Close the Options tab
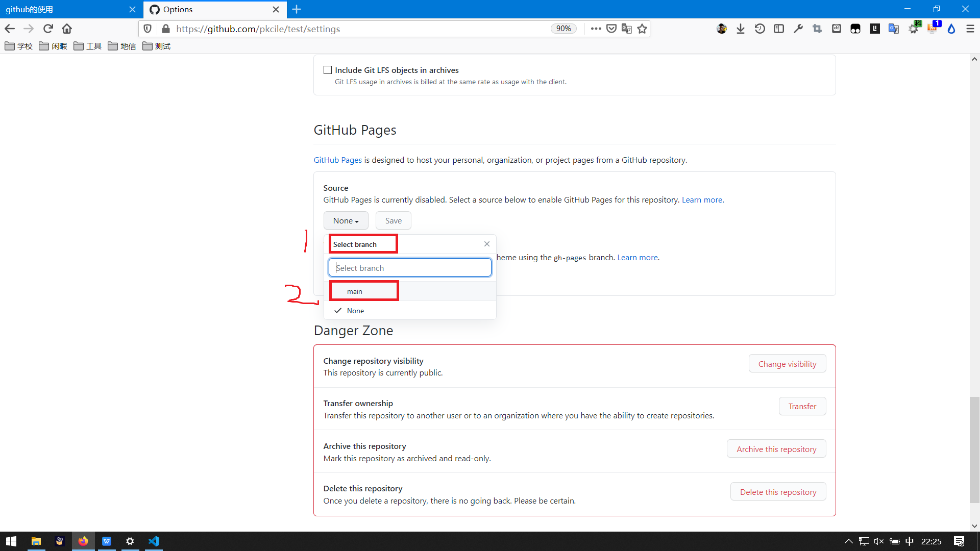This screenshot has width=980, height=551. point(276,9)
